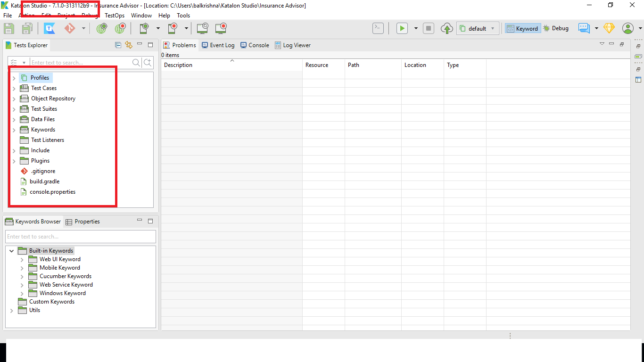Expand the Test Suites folder
644x362 pixels.
14,109
